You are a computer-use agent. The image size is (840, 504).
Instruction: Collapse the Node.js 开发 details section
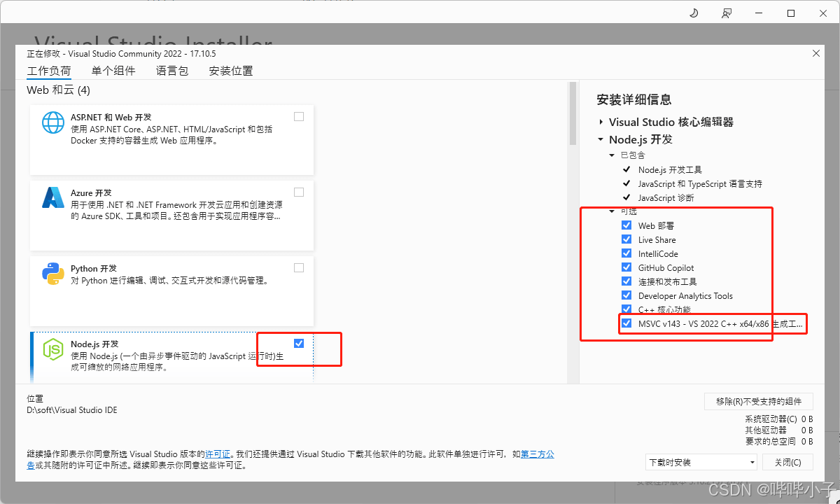601,139
